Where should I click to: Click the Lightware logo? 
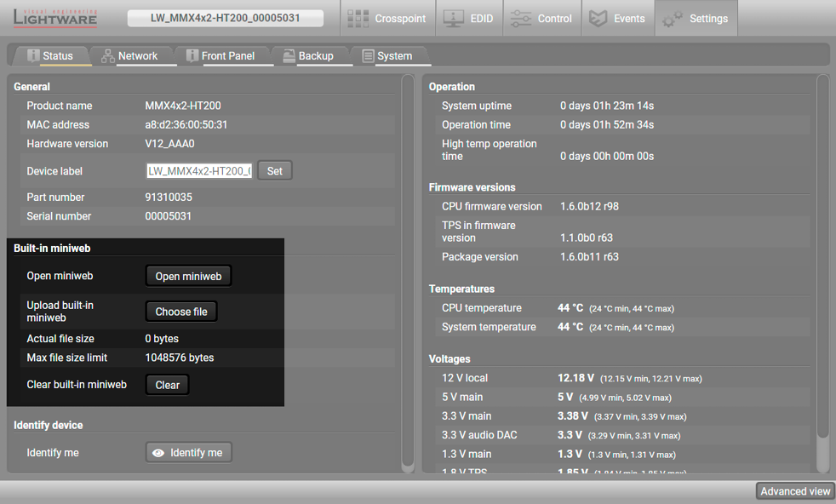point(55,18)
